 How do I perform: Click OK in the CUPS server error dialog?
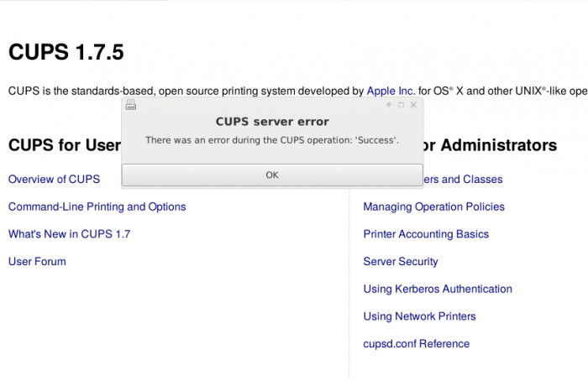(272, 175)
